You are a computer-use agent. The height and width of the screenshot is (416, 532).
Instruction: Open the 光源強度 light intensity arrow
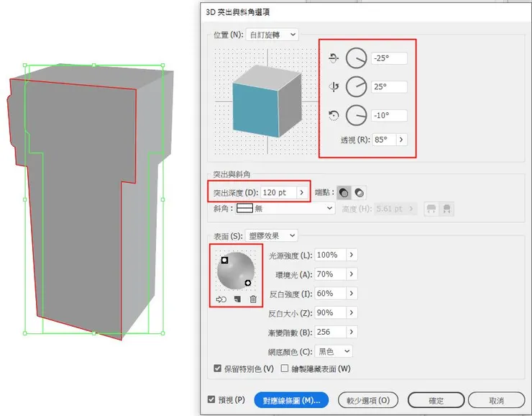click(x=352, y=255)
